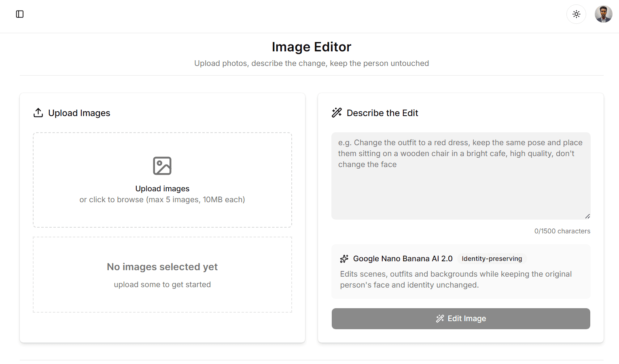Click the Describe the Edit heading

coord(382,113)
